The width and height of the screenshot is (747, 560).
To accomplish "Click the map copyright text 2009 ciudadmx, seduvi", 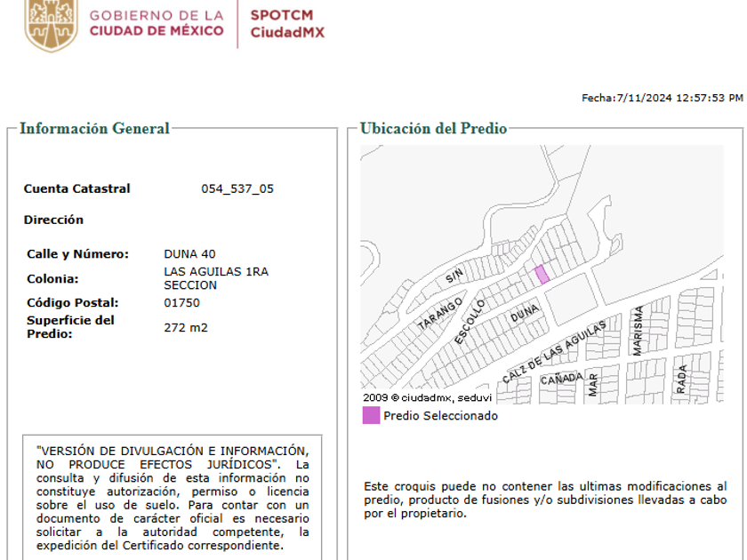I will (427, 397).
